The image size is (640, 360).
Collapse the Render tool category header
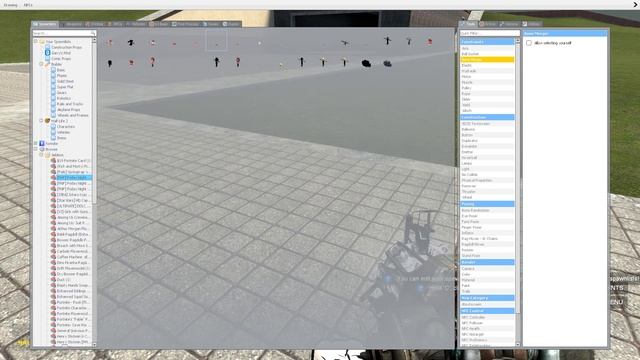(487, 262)
